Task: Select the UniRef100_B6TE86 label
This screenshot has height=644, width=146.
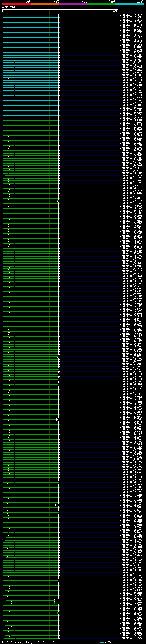Action: point(131,110)
